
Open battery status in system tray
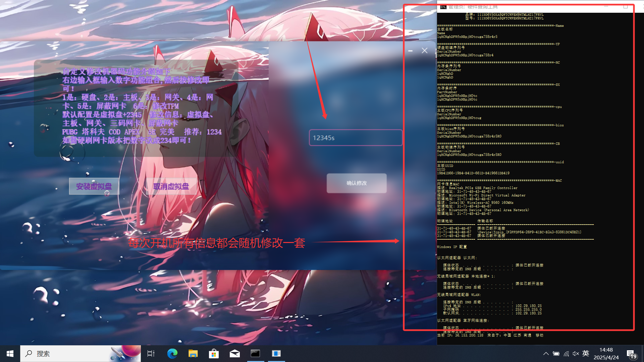[x=556, y=354]
